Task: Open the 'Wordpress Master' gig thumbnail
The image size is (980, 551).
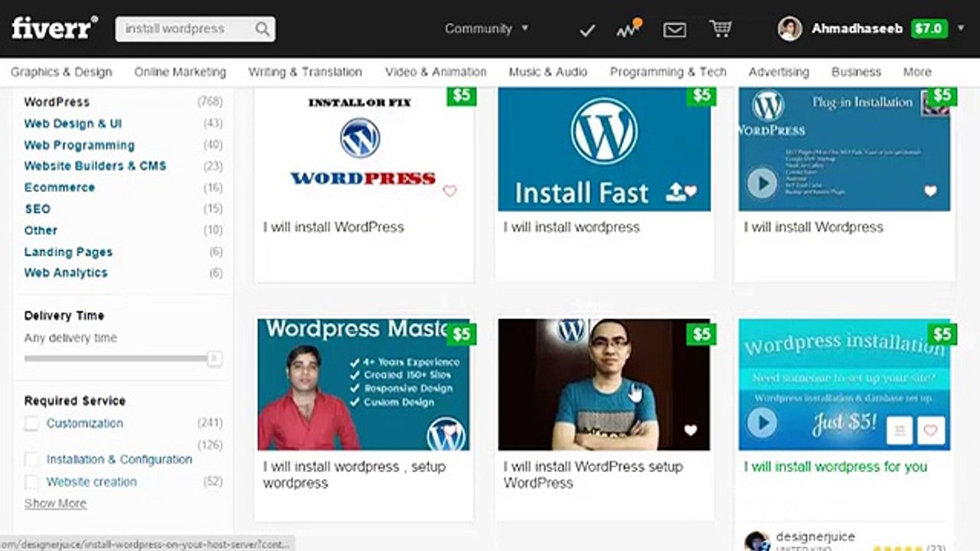Action: point(364,384)
